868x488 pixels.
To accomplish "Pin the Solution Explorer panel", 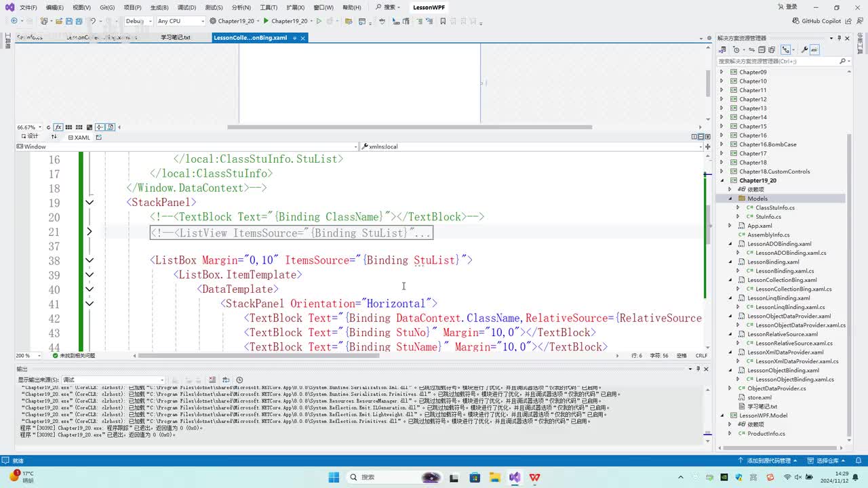I will point(840,39).
